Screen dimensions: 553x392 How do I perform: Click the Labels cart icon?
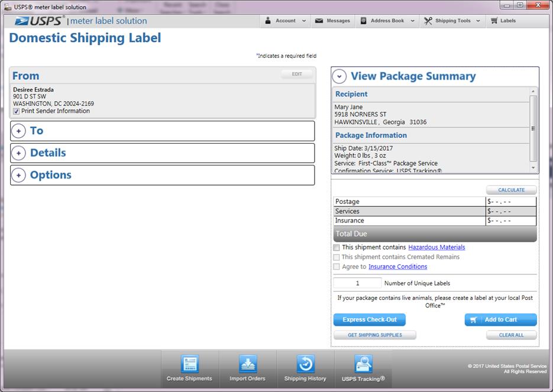(494, 21)
